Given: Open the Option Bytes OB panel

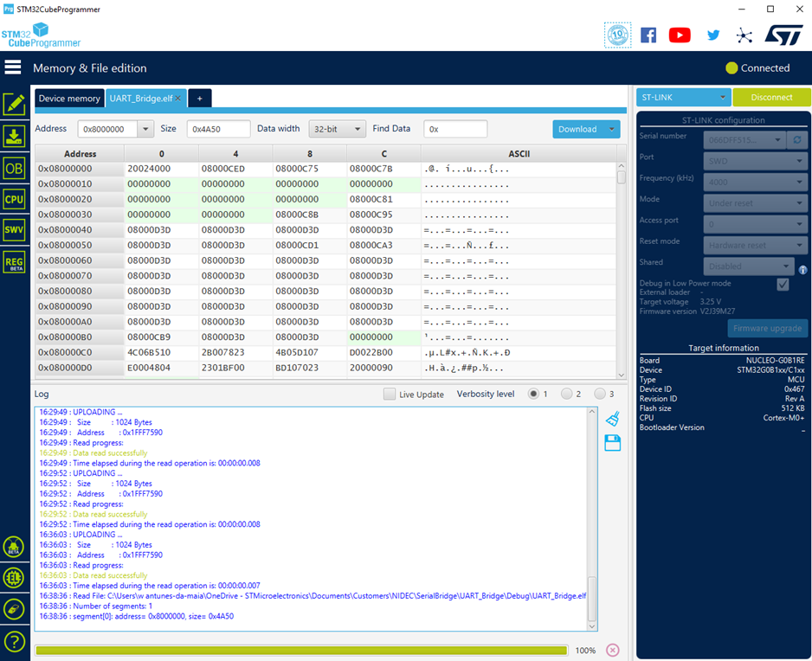Looking at the screenshot, I should 14,168.
